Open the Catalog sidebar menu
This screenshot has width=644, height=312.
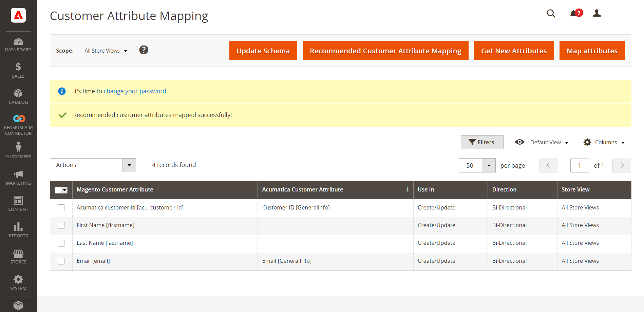[18, 97]
